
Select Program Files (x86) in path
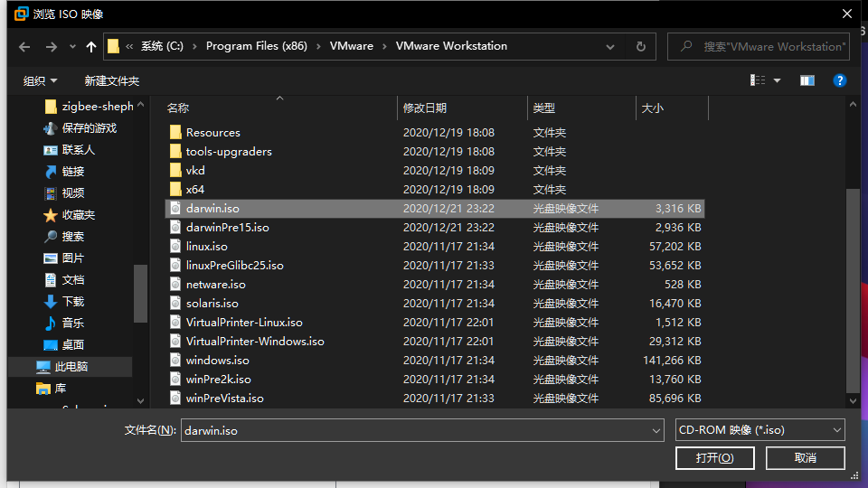[257, 46]
